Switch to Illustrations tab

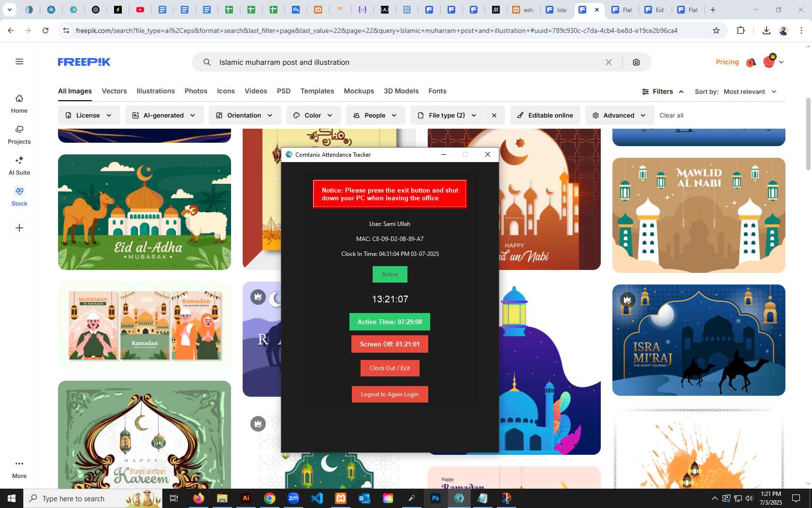[x=156, y=91]
